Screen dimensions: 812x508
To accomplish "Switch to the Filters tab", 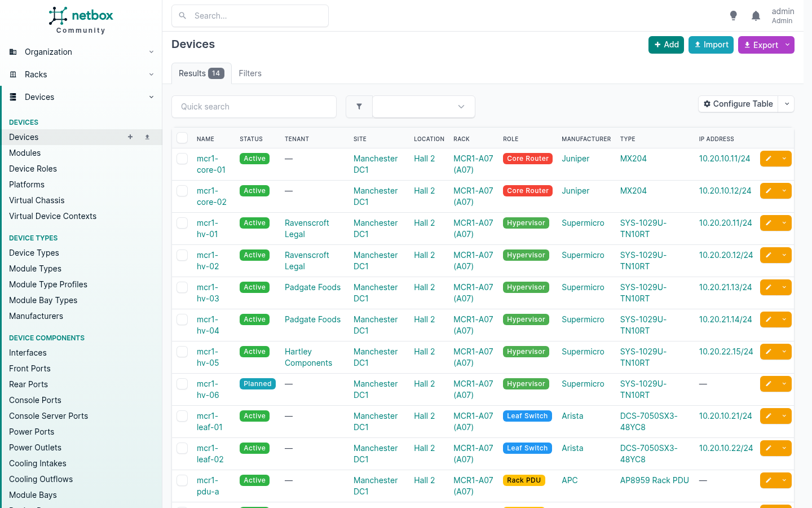I will click(x=250, y=73).
